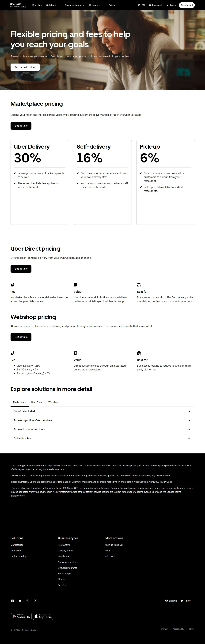Viewport: 205px width, 644px height.
Task: Switch to the Webshop tab
Action: pyautogui.click(x=53, y=402)
